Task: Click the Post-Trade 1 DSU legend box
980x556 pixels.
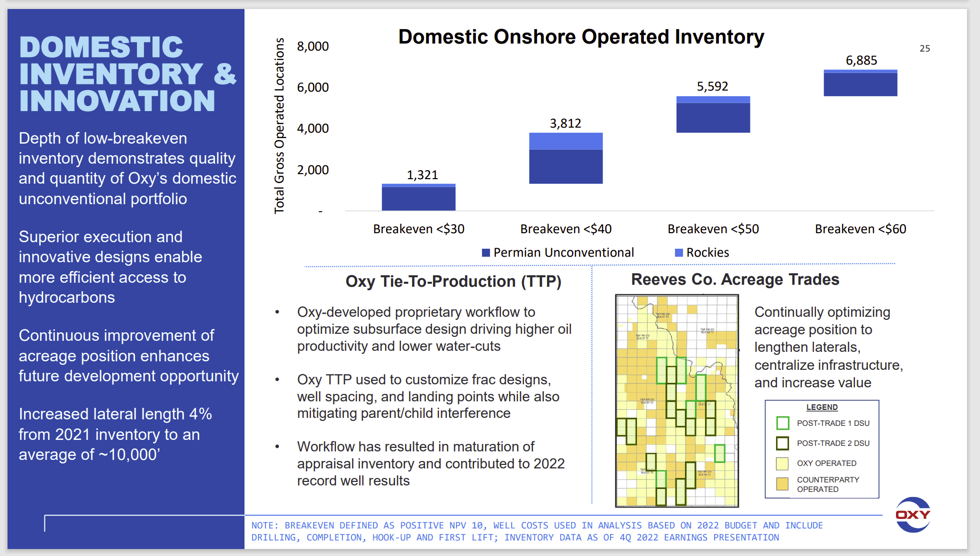Action: coord(782,423)
